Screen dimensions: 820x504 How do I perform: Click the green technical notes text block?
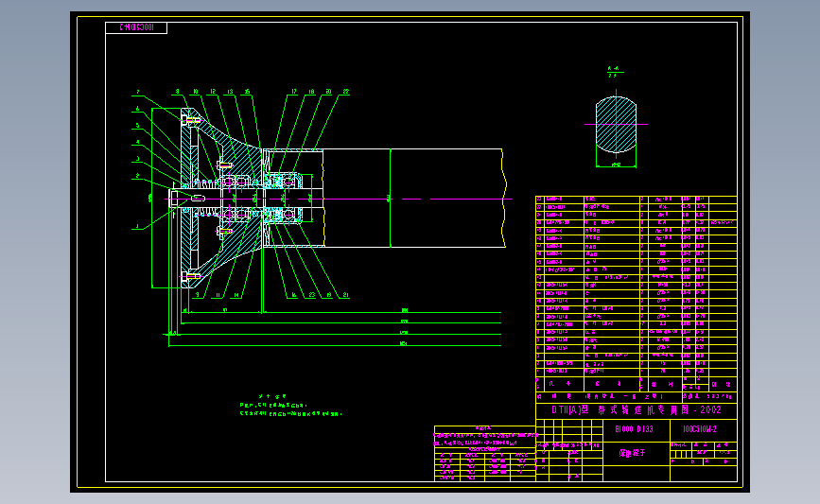[x=290, y=406]
